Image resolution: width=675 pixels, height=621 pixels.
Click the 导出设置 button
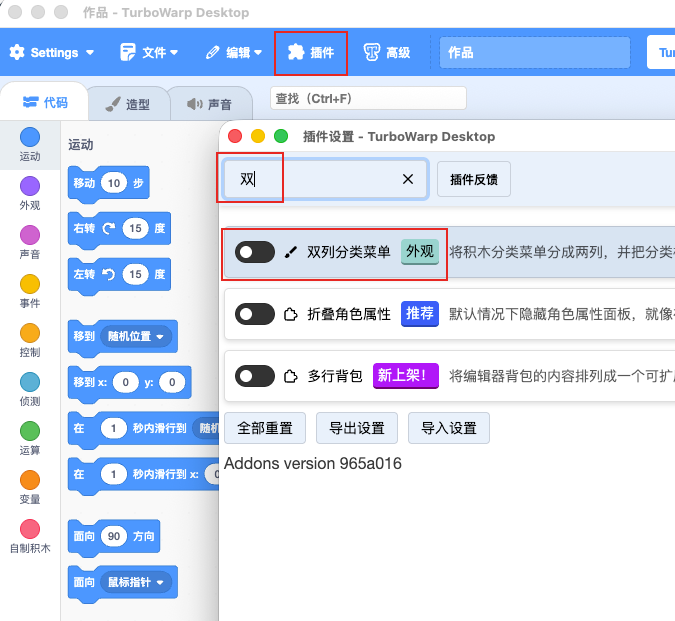[x=357, y=428]
